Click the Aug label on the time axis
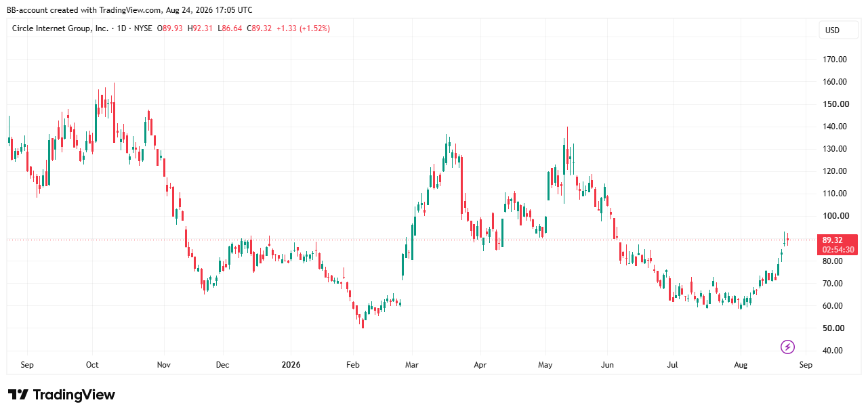Screen dimensions: 868x415 (741, 365)
